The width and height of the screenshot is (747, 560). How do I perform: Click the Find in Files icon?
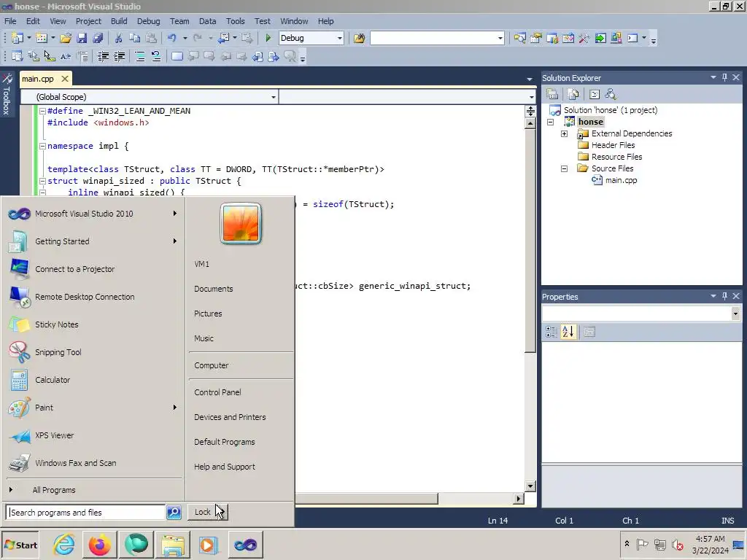click(x=359, y=38)
